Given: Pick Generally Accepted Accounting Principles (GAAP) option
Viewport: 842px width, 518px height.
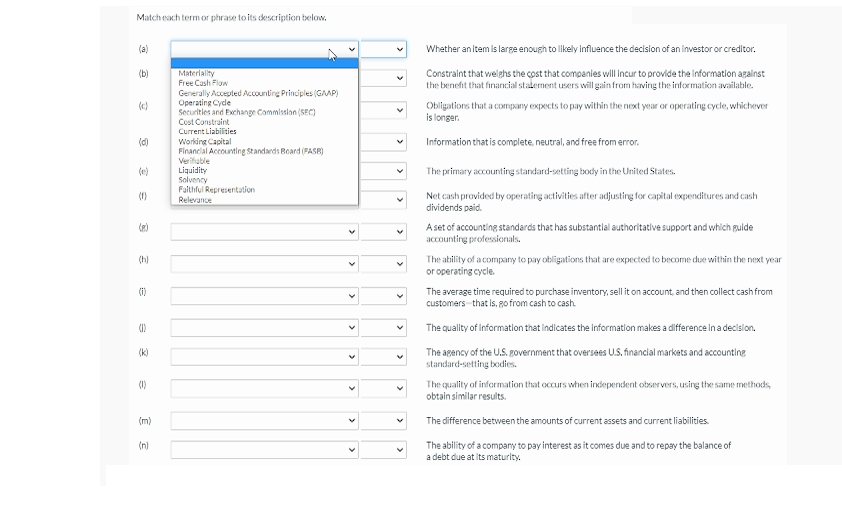Looking at the screenshot, I should pyautogui.click(x=264, y=93).
